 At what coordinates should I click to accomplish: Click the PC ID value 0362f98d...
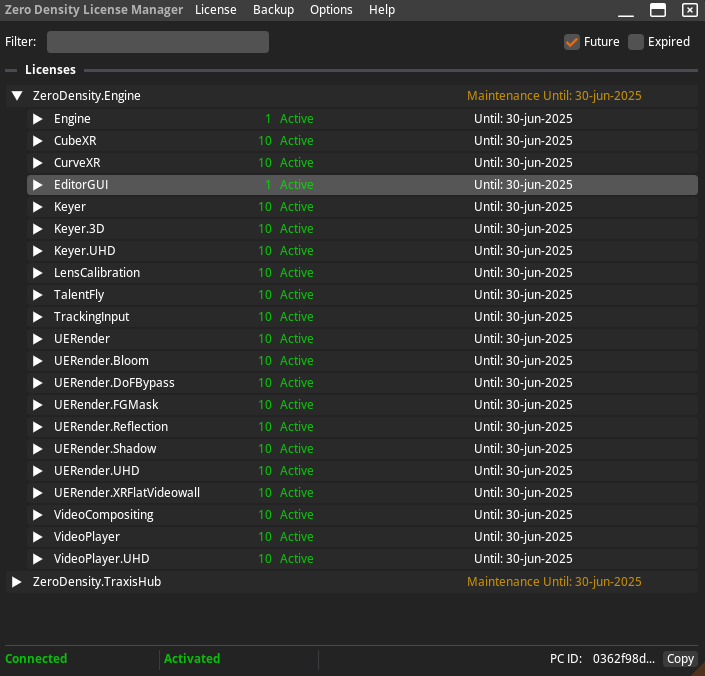(624, 659)
